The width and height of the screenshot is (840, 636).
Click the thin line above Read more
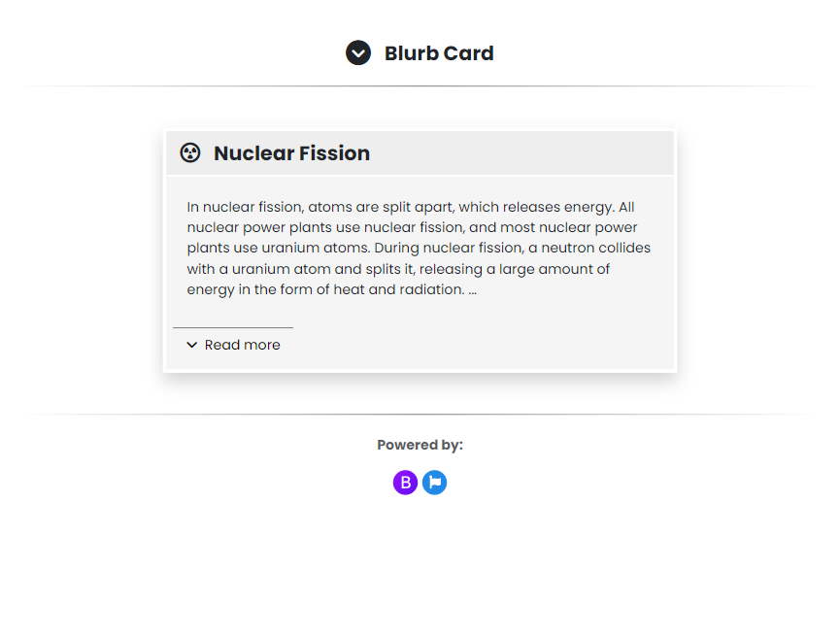pyautogui.click(x=233, y=327)
